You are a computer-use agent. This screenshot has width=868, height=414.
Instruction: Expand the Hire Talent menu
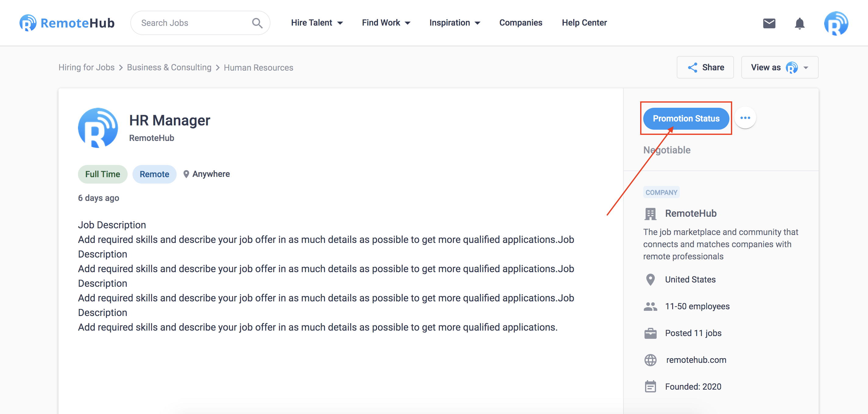317,23
